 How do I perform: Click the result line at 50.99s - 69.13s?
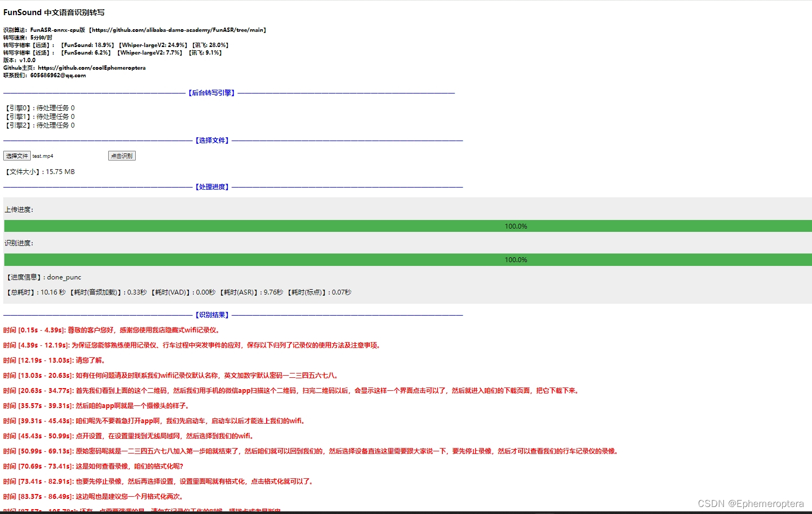(x=312, y=451)
